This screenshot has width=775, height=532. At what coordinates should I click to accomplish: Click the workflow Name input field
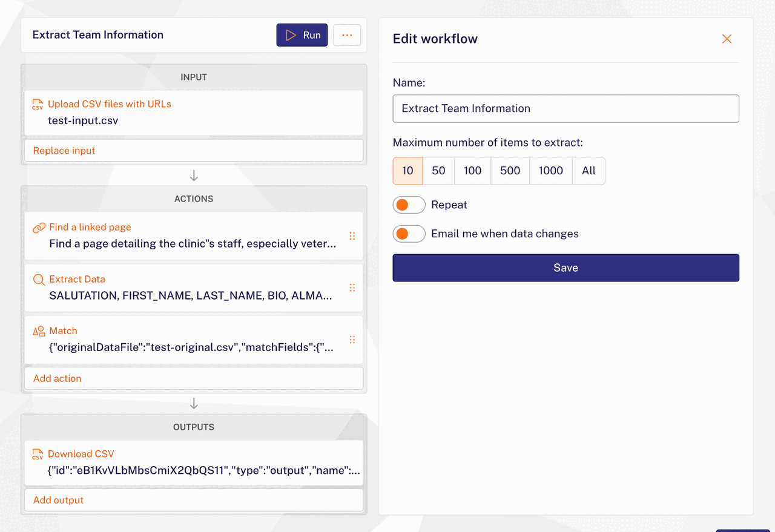tap(566, 109)
